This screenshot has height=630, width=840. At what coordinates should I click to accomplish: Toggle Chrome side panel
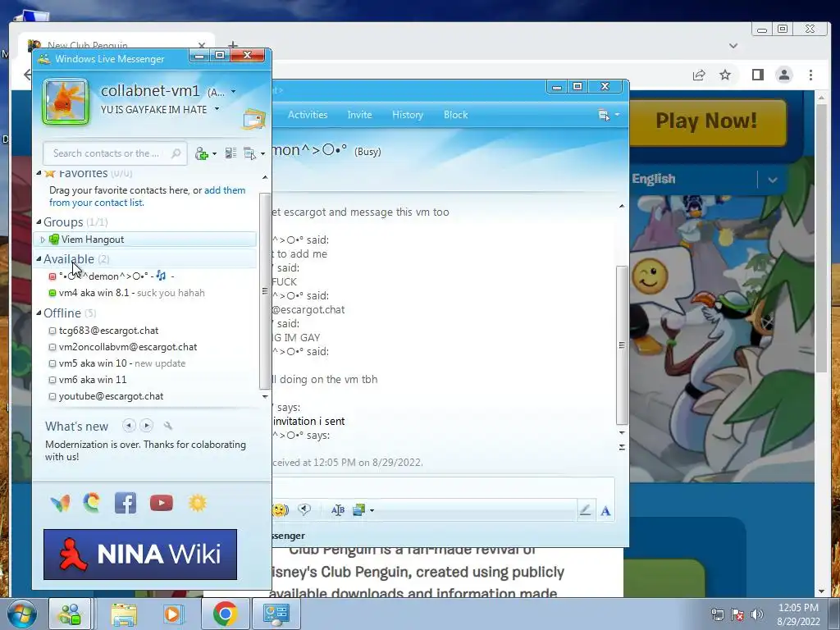point(757,75)
